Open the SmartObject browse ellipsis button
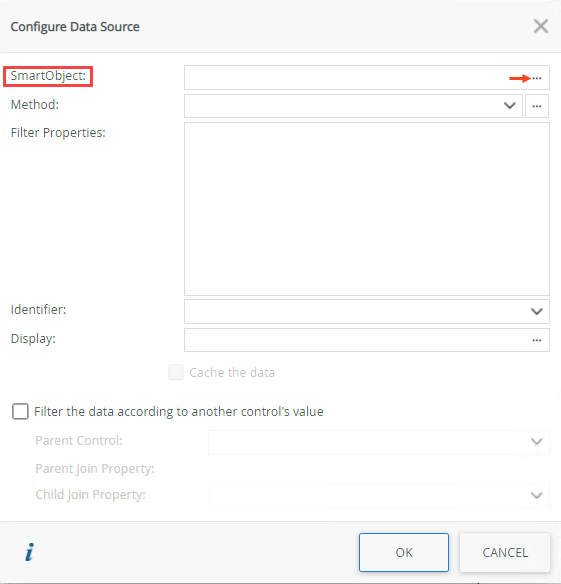This screenshot has width=561, height=584. click(x=537, y=78)
